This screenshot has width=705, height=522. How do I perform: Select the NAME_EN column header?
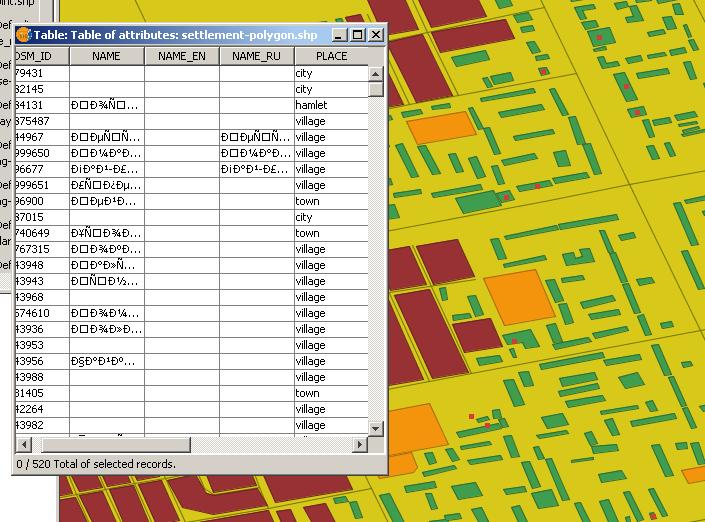tap(182, 56)
